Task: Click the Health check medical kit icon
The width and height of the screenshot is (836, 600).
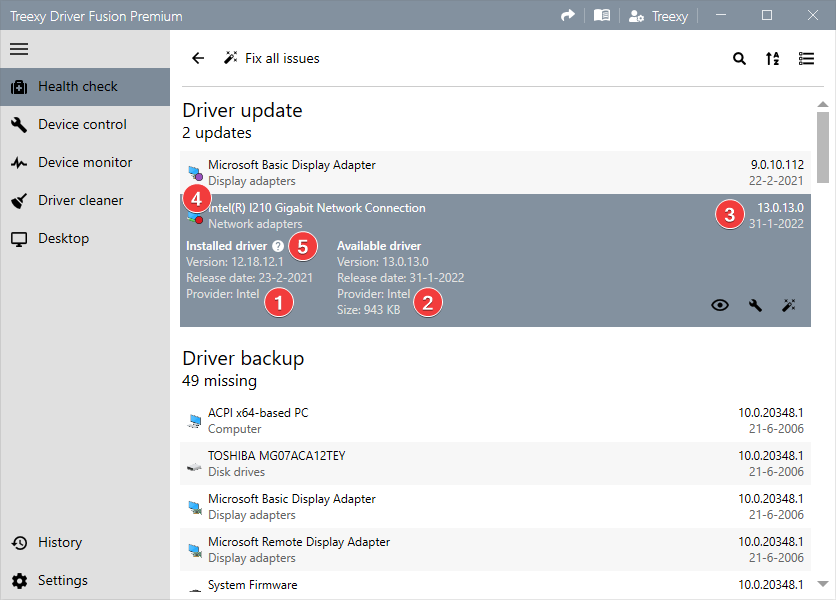Action: point(19,87)
